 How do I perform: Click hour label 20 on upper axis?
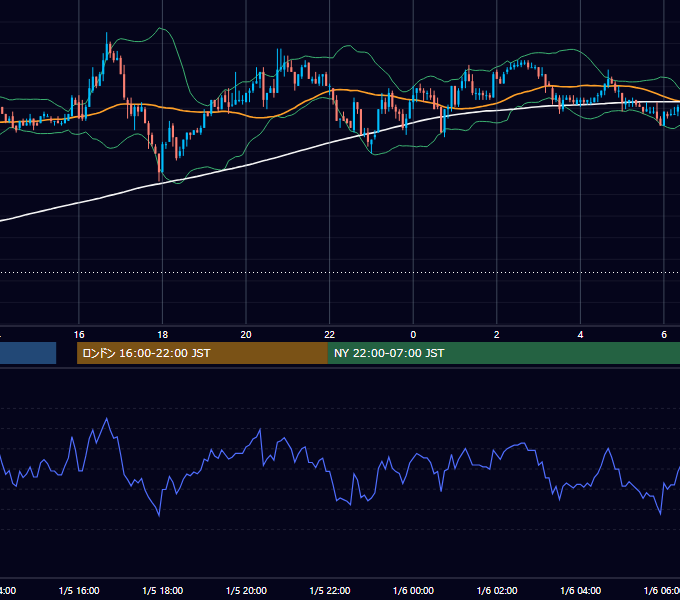coord(246,335)
